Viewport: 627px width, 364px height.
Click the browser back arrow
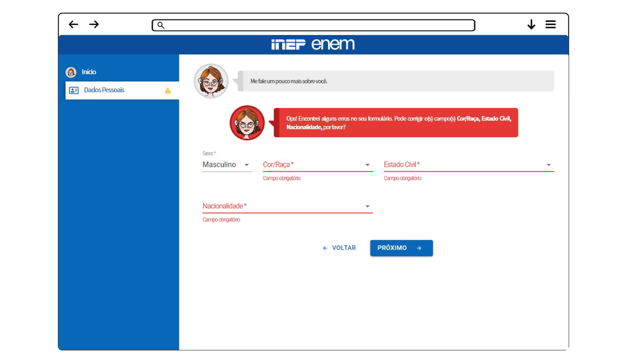coord(74,25)
